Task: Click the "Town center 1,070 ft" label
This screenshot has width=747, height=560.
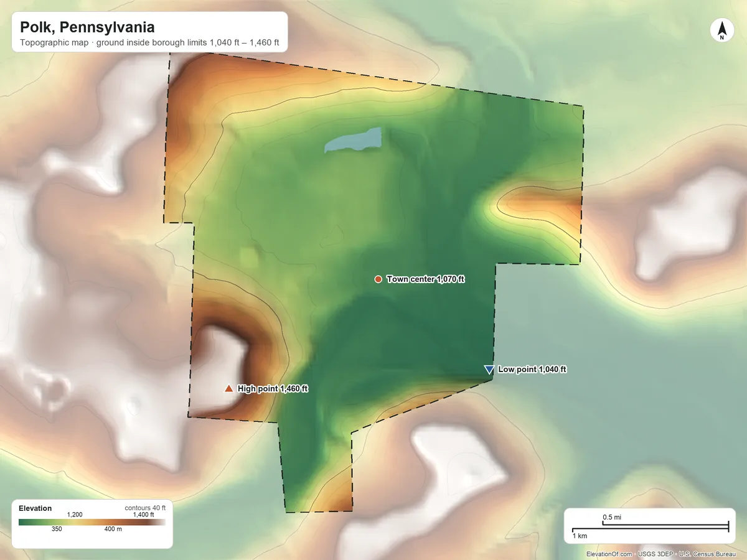Action: [426, 279]
